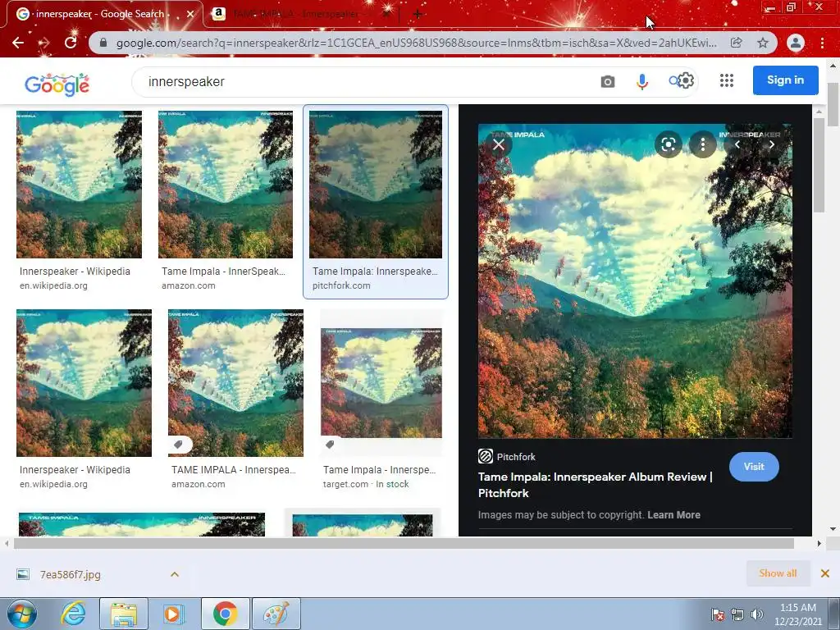Click the large preview album image
Image resolution: width=840 pixels, height=630 pixels.
pos(635,281)
